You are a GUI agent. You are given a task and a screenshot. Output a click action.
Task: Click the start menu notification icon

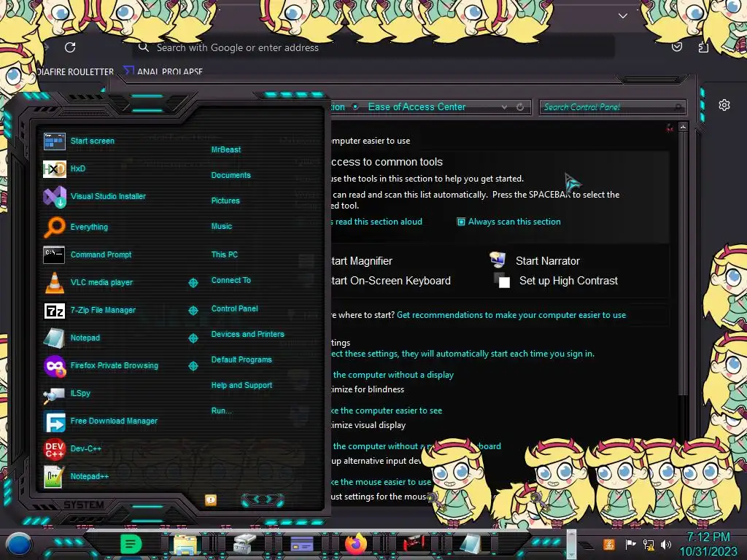pyautogui.click(x=211, y=500)
